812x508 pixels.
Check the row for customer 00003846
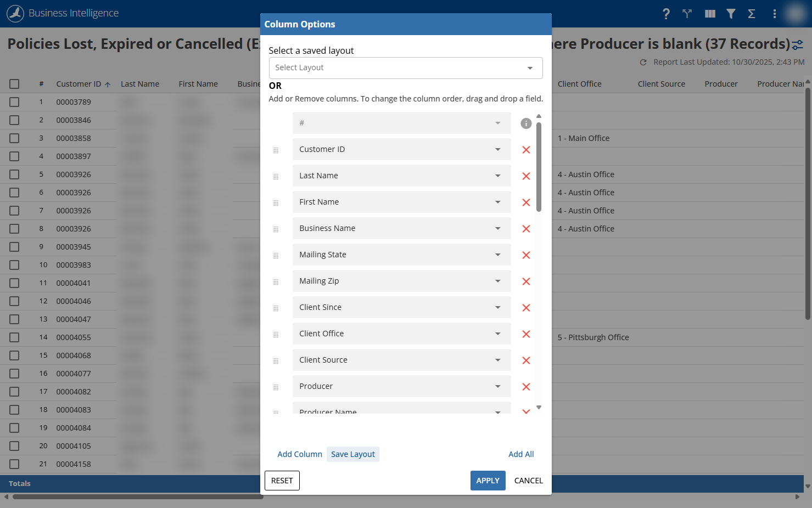14,120
